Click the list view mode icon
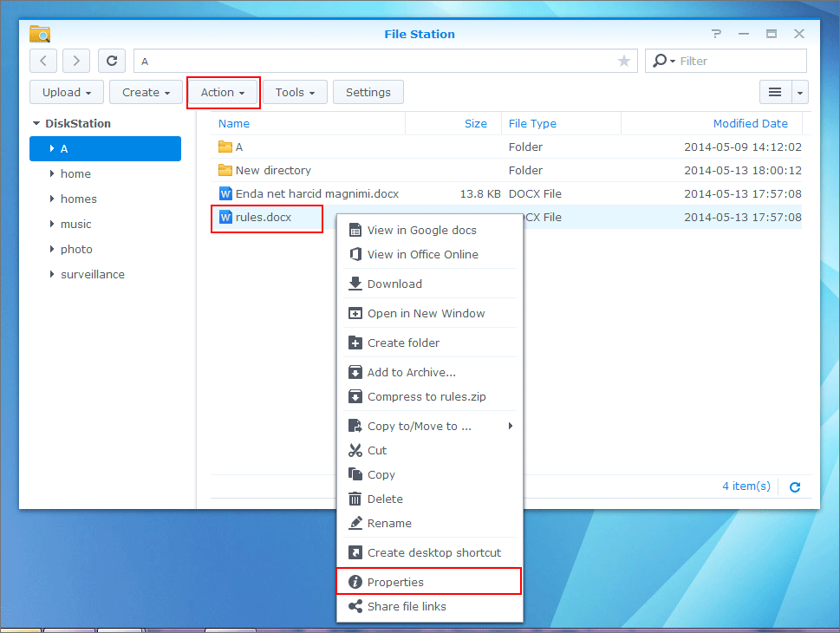Viewport: 840px width, 633px height. pyautogui.click(x=775, y=92)
